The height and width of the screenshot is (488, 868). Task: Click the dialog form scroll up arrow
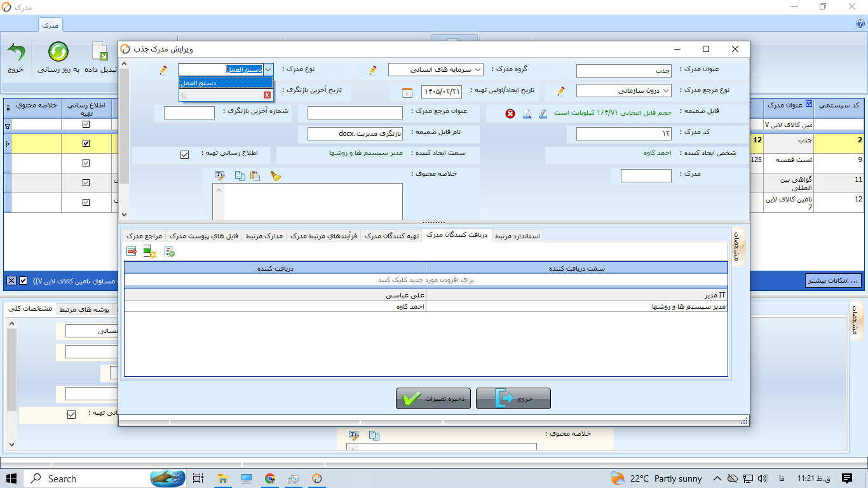click(x=124, y=64)
